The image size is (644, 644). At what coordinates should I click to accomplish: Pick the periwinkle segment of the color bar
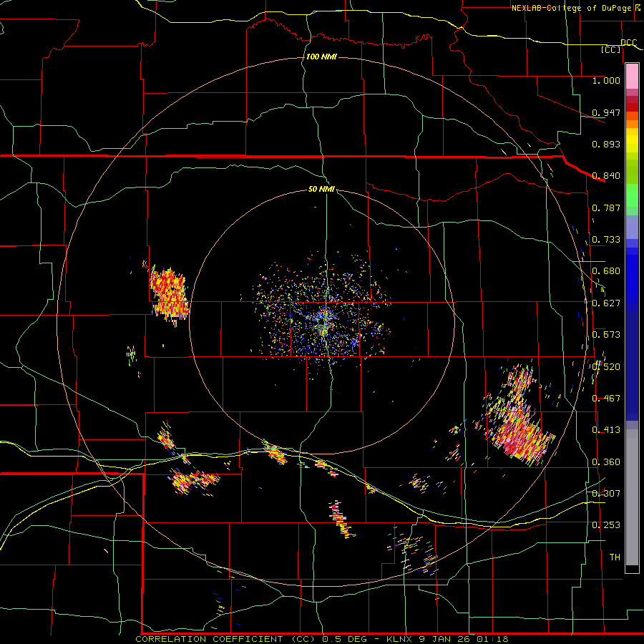point(632,227)
